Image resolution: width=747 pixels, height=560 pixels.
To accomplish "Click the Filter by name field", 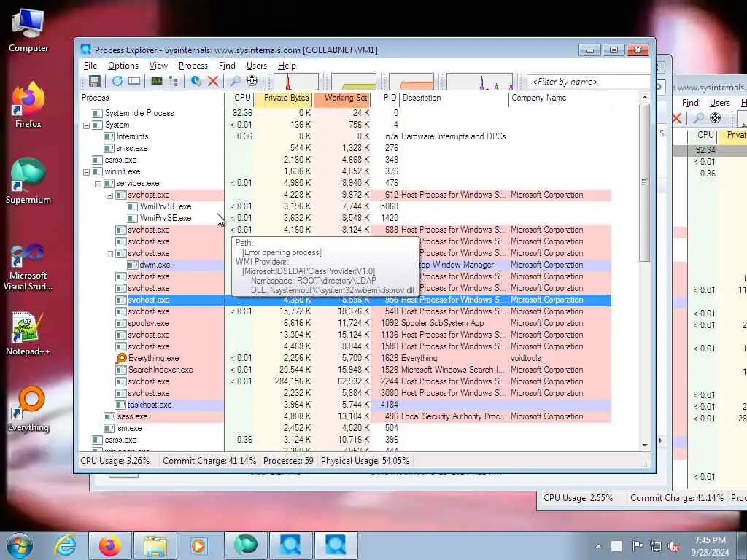I will tap(589, 82).
